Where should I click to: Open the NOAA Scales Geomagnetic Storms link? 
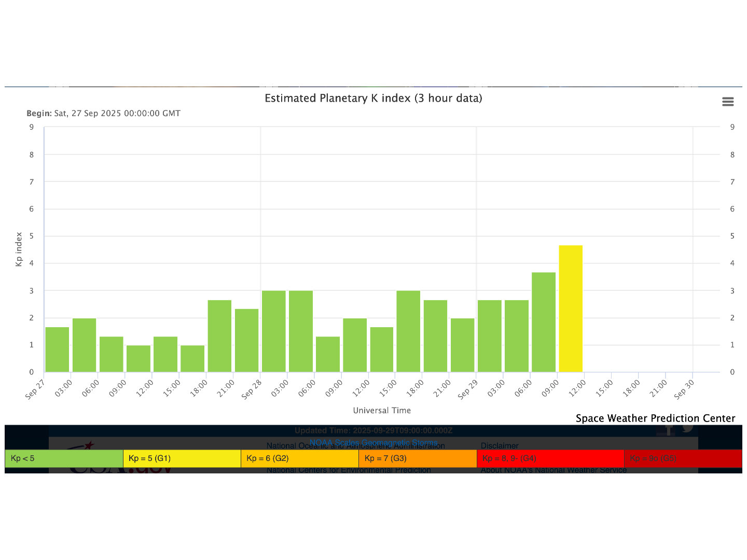click(374, 442)
